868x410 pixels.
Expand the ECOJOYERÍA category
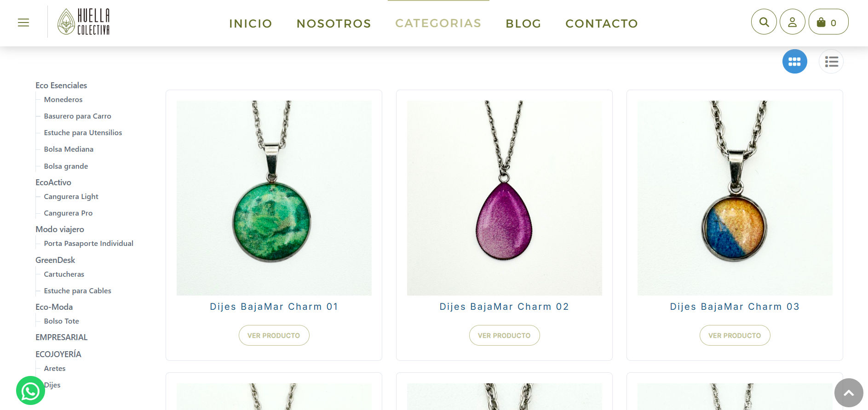(x=58, y=354)
